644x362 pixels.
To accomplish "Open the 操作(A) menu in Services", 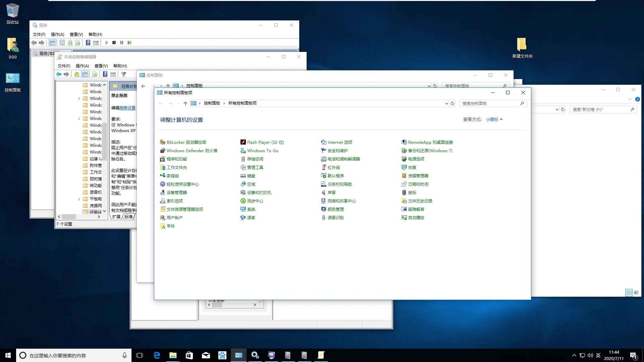I will point(57,34).
